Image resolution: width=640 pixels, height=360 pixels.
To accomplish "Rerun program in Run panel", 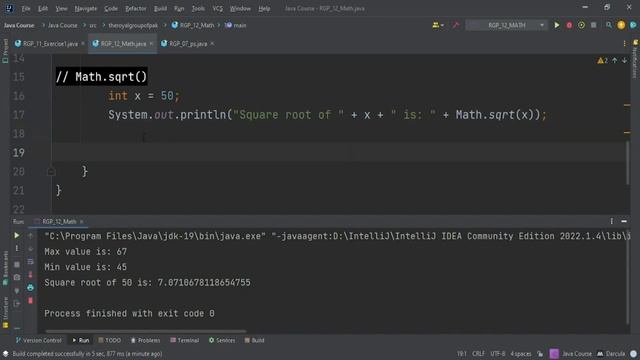I will [x=17, y=236].
